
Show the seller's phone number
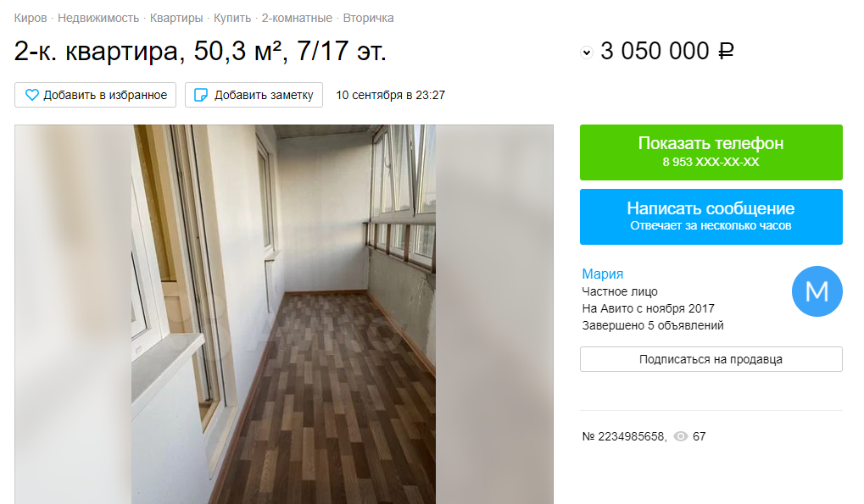click(711, 152)
